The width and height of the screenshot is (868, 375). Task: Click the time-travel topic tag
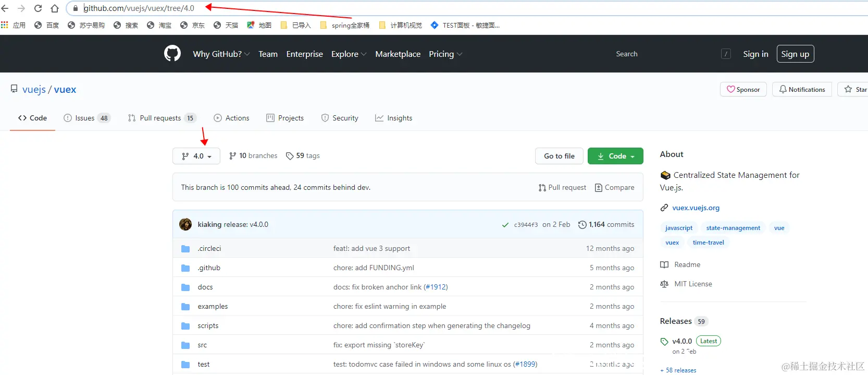(708, 243)
